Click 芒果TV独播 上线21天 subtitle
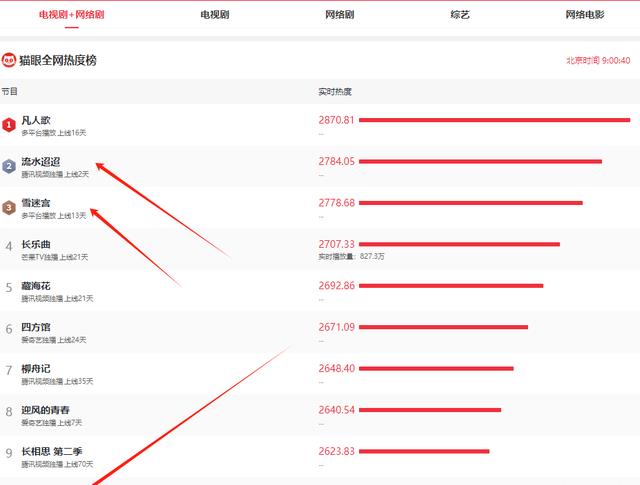Image resolution: width=640 pixels, height=485 pixels. pos(54,257)
